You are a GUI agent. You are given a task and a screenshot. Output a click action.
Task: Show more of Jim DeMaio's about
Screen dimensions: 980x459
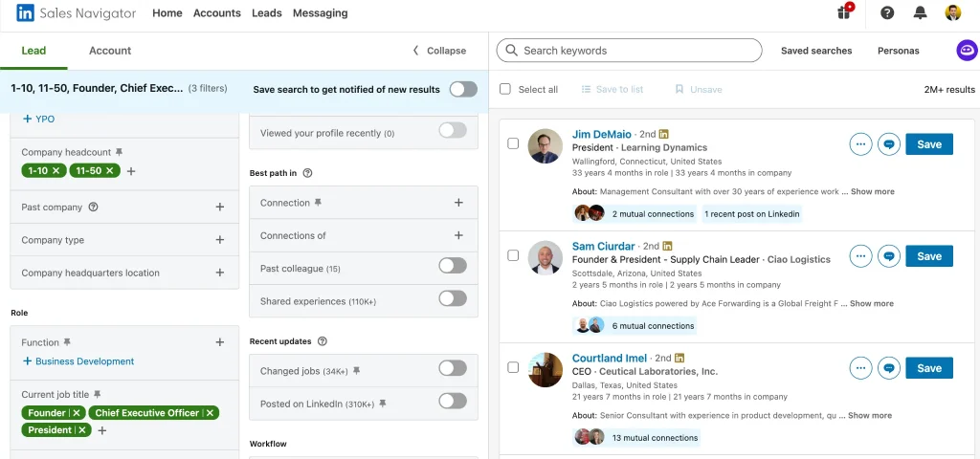(x=872, y=191)
